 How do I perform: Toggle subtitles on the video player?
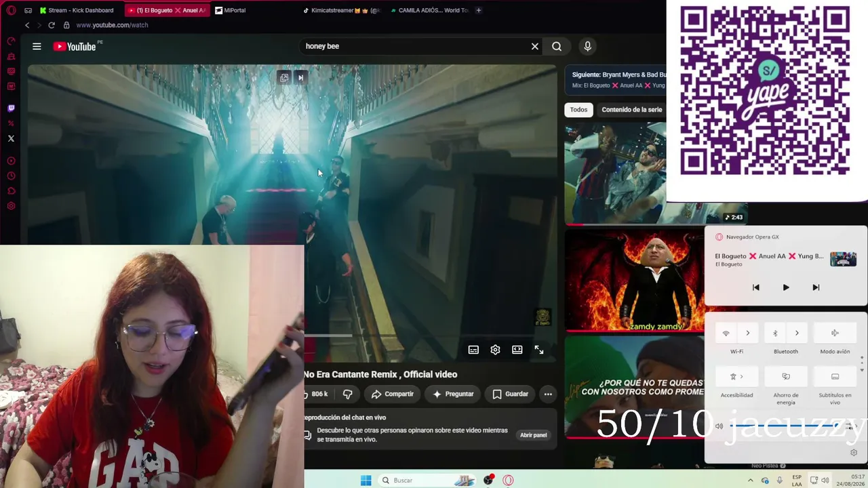[473, 350]
